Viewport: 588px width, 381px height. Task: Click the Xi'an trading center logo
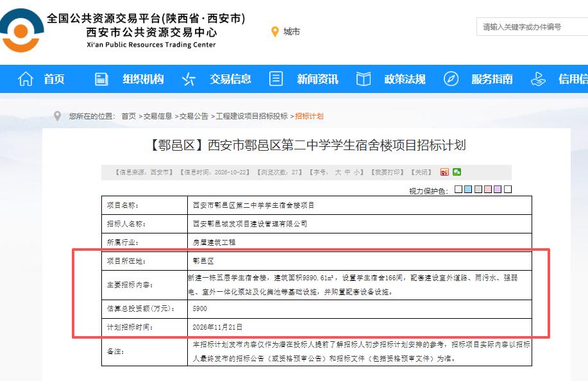pyautogui.click(x=21, y=30)
